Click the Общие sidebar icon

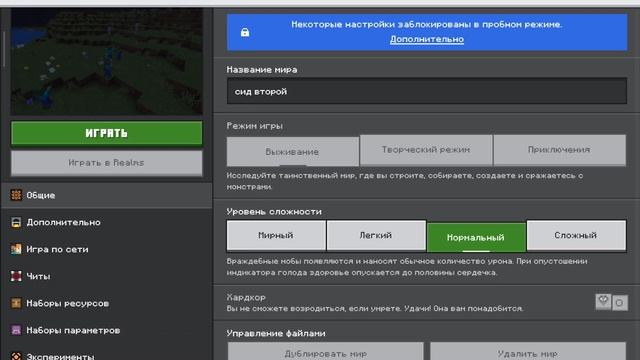tap(16, 195)
